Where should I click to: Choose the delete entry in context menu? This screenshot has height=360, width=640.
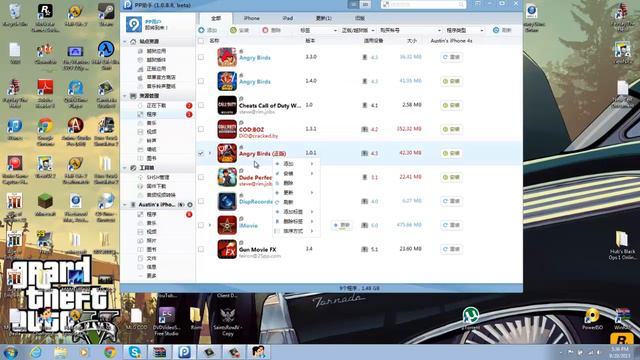coord(296,183)
